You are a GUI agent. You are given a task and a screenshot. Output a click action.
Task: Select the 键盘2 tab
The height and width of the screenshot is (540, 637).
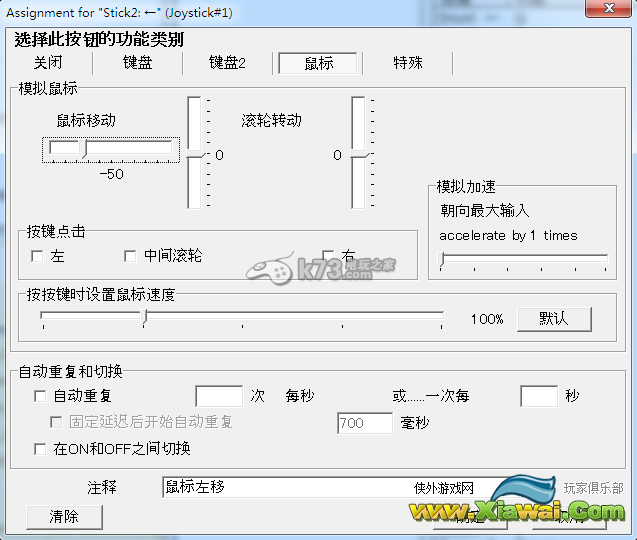227,63
